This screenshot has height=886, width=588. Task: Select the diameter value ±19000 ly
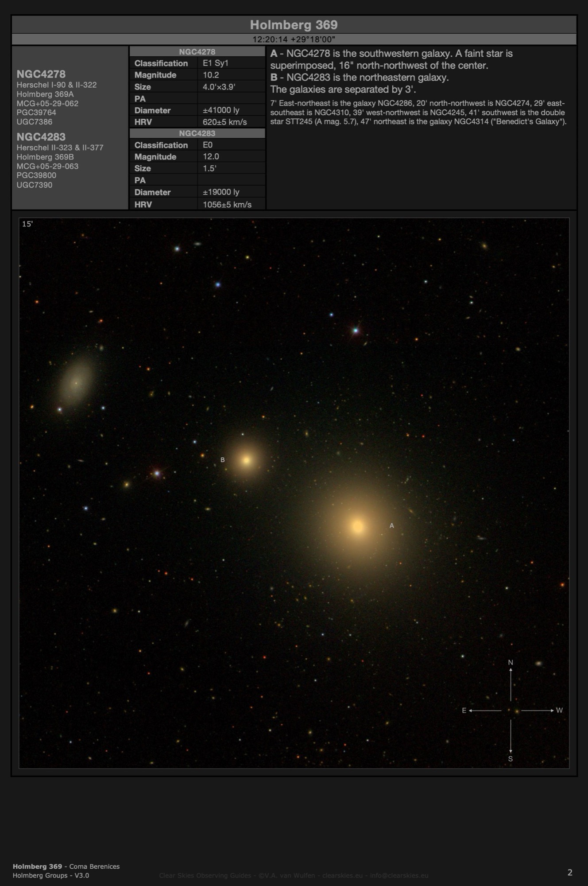[221, 192]
